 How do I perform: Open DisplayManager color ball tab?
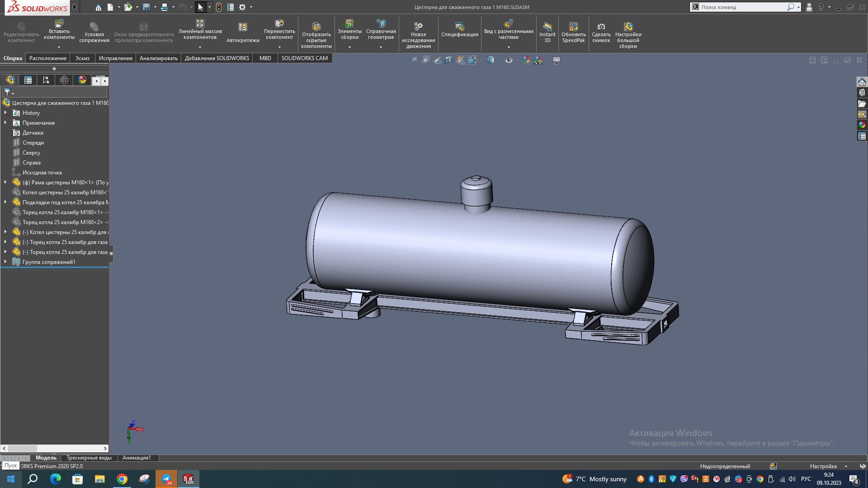click(x=82, y=80)
